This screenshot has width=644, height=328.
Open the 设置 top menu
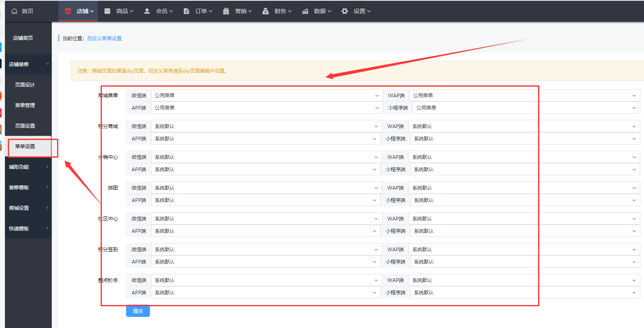[x=355, y=11]
